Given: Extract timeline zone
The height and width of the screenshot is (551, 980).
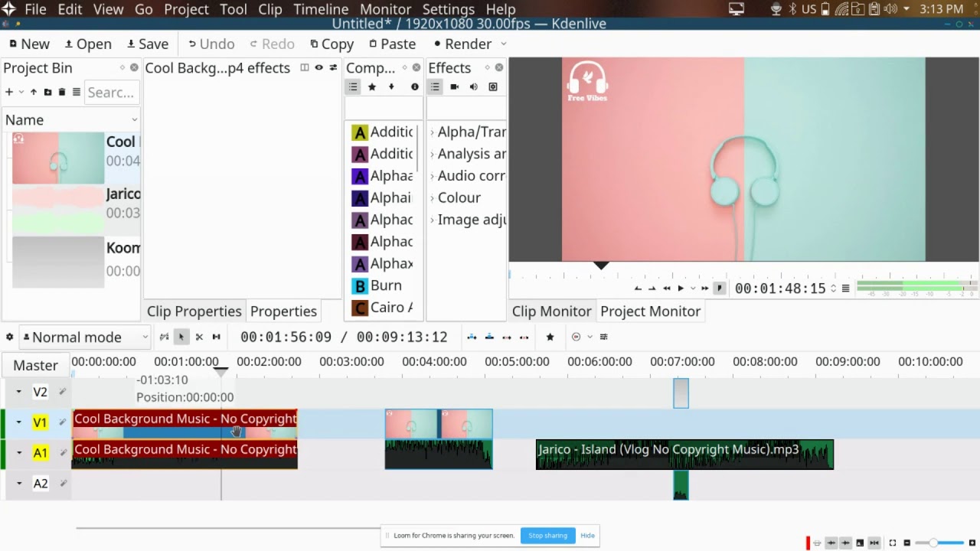Looking at the screenshot, I should click(x=507, y=337).
